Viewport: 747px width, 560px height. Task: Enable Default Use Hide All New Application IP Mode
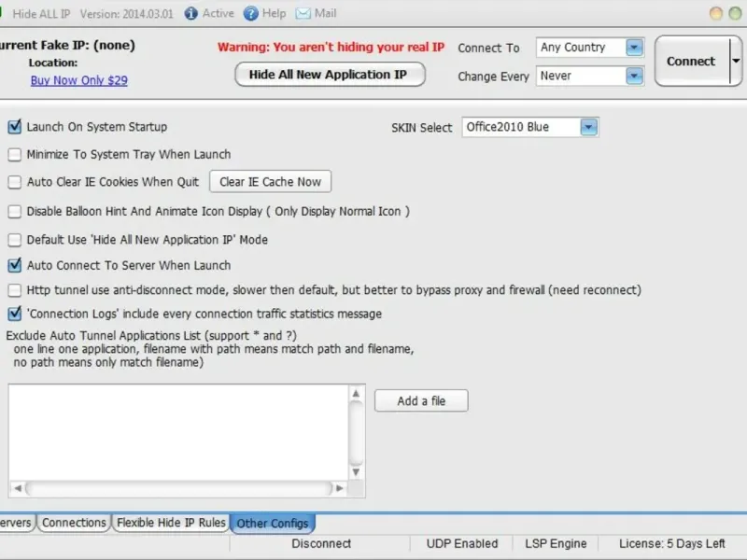15,240
